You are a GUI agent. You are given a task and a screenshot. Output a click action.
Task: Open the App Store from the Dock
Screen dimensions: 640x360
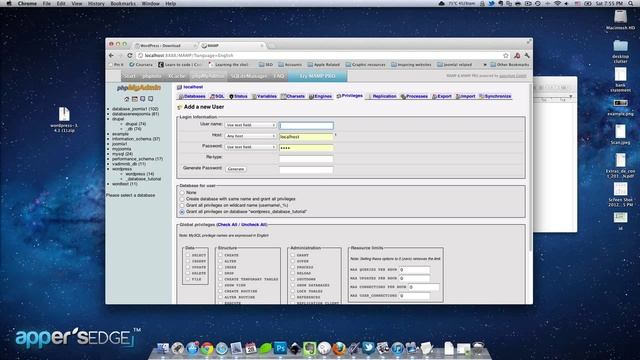tap(192, 348)
